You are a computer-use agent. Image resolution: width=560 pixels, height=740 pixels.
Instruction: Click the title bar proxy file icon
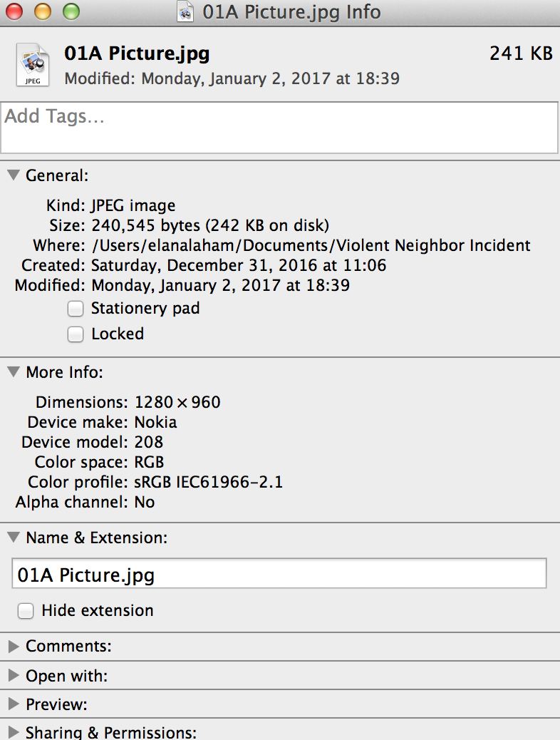[185, 12]
